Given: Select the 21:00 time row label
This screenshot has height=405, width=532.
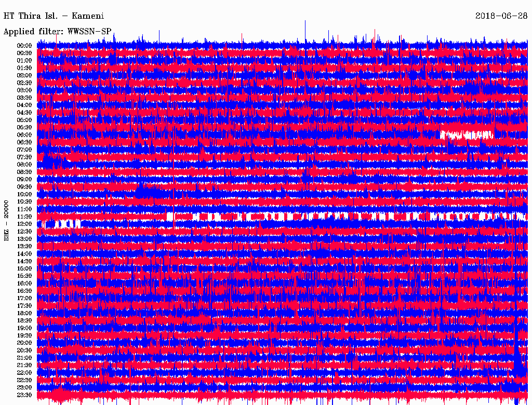Looking at the screenshot, I should [x=24, y=358].
